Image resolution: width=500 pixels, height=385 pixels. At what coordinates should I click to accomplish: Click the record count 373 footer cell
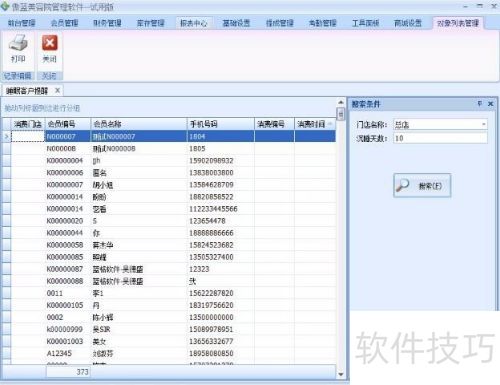pyautogui.click(x=68, y=372)
